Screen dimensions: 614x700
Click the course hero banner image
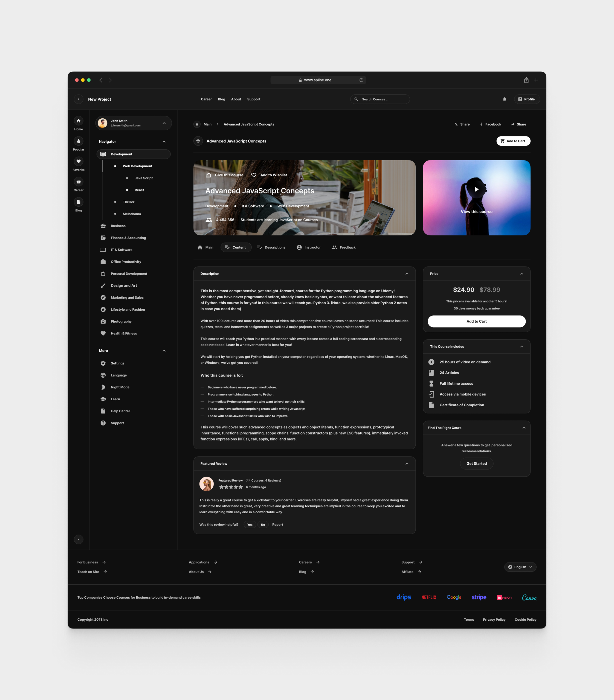(x=305, y=198)
